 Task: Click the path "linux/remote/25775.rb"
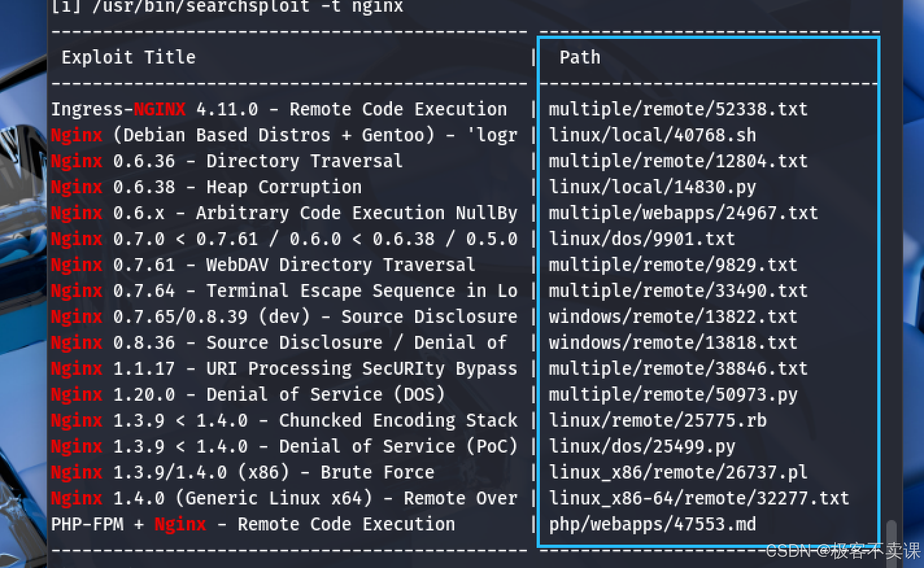pos(657,420)
